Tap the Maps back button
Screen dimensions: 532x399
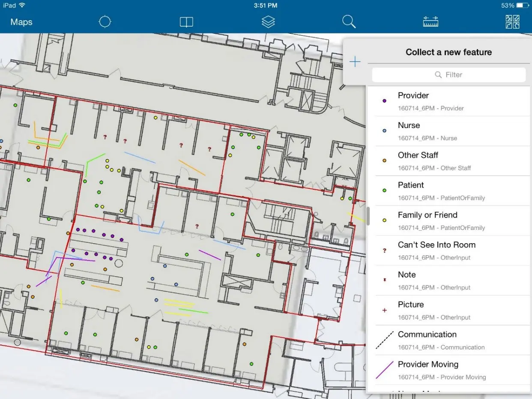(21, 22)
